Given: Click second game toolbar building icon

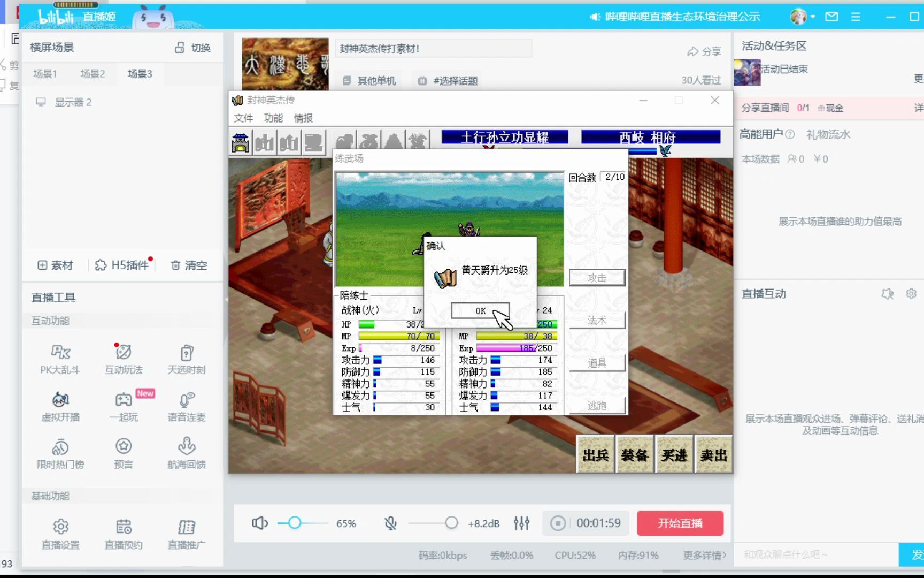Looking at the screenshot, I should click(265, 142).
